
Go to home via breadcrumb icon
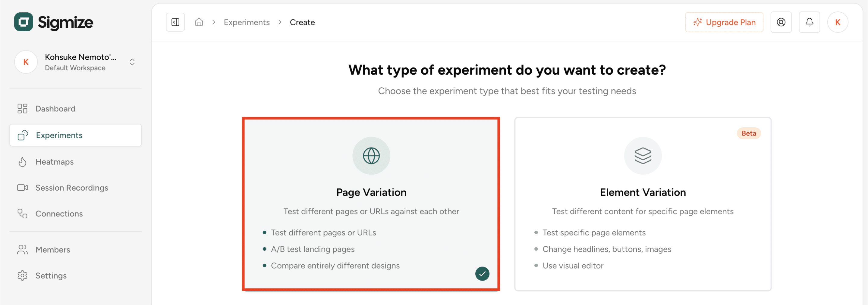click(x=199, y=22)
